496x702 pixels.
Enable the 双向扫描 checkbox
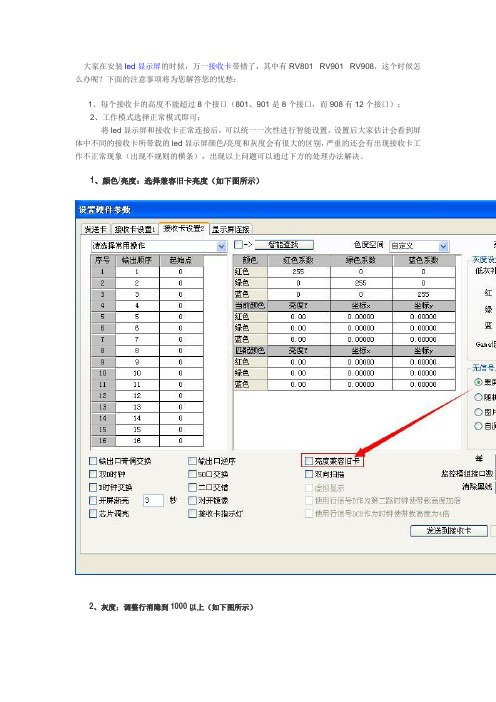309,474
